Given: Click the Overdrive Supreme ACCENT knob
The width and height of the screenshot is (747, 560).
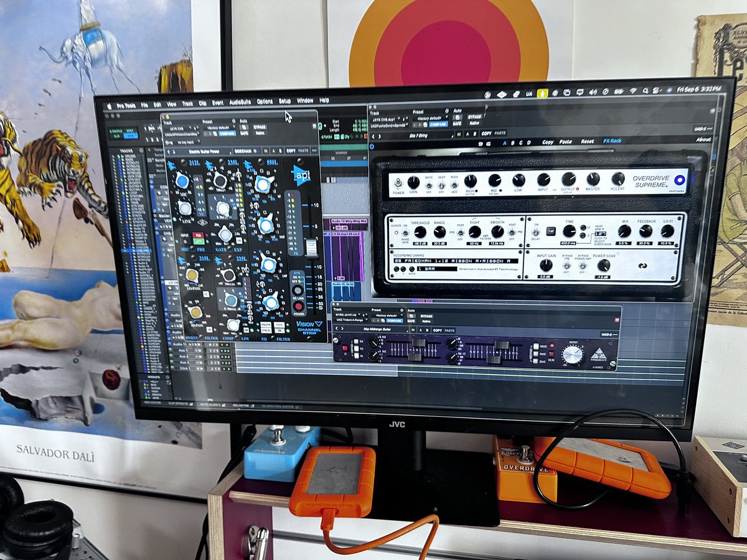Looking at the screenshot, I should coord(618,179).
